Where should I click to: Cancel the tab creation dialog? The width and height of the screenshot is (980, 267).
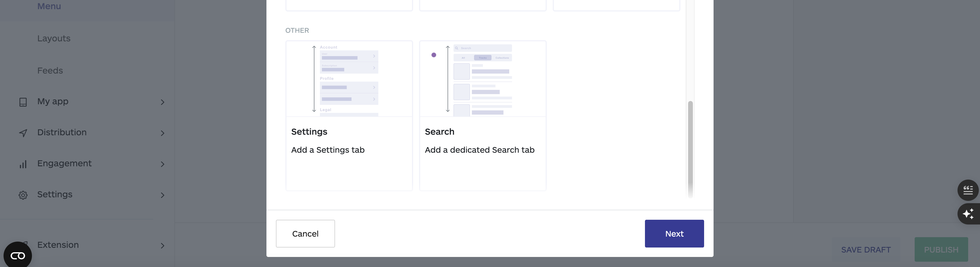(x=305, y=234)
